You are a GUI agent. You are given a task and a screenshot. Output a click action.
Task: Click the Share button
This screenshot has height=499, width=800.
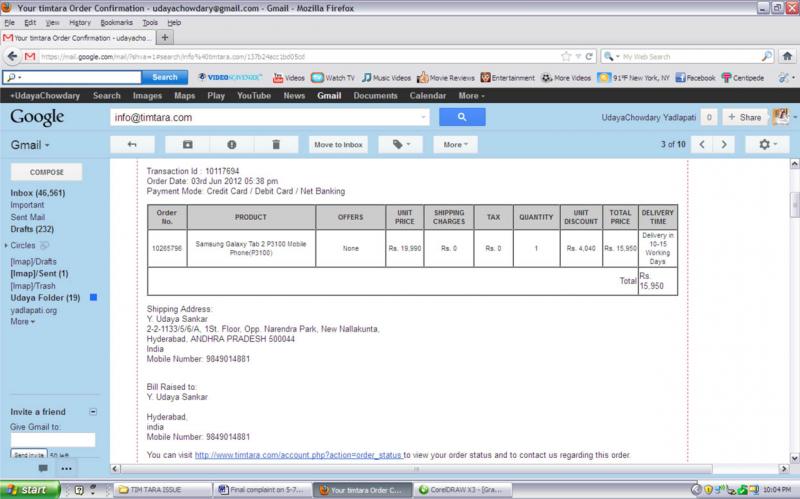pyautogui.click(x=744, y=117)
